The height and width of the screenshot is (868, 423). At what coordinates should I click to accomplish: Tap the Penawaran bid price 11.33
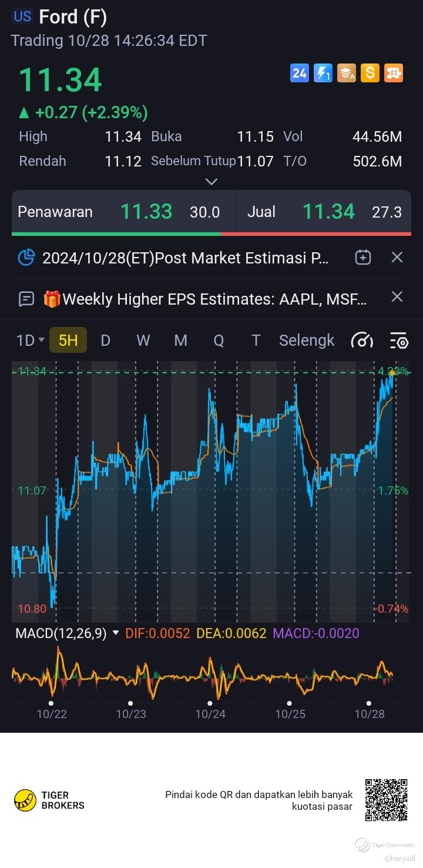click(x=146, y=212)
